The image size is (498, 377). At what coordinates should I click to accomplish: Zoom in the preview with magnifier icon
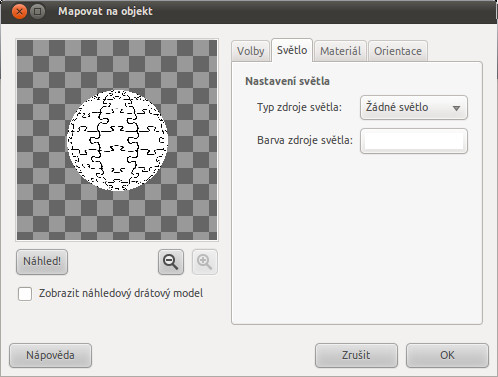pyautogui.click(x=205, y=262)
